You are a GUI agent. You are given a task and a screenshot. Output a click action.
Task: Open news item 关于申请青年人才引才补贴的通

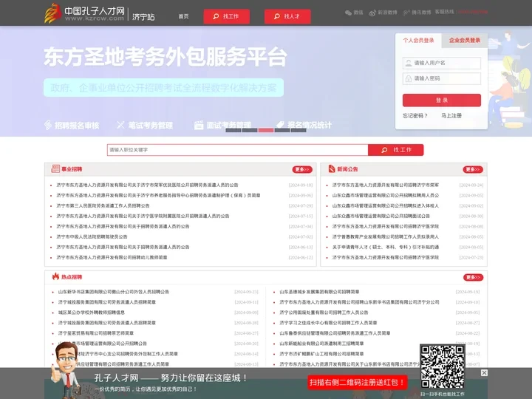tap(386, 247)
